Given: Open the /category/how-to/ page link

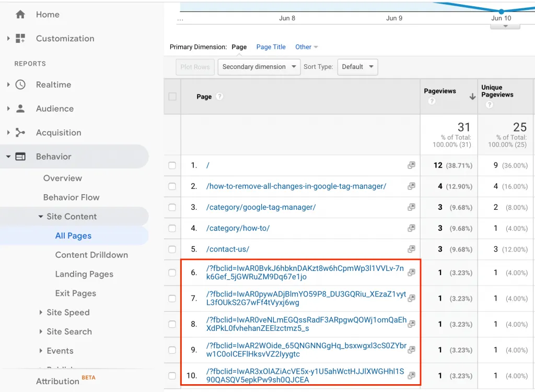Looking at the screenshot, I should [238, 228].
